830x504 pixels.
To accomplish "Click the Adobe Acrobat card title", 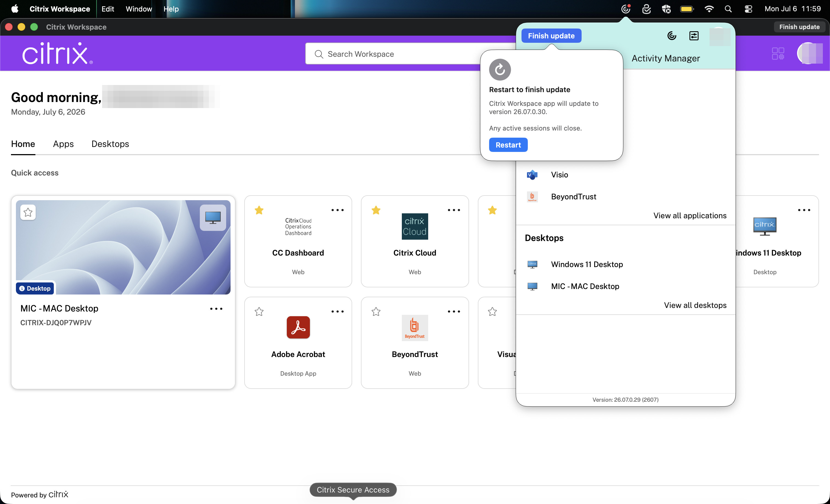I will coord(298,354).
